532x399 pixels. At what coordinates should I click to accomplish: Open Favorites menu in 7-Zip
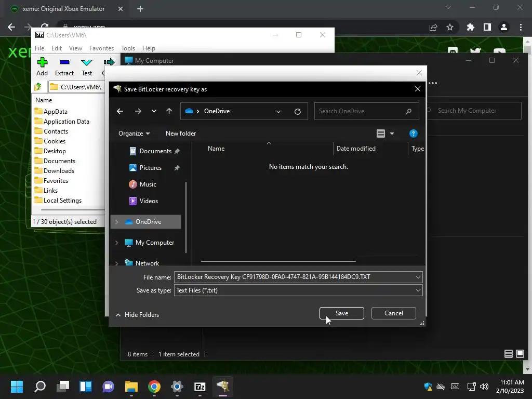(101, 48)
